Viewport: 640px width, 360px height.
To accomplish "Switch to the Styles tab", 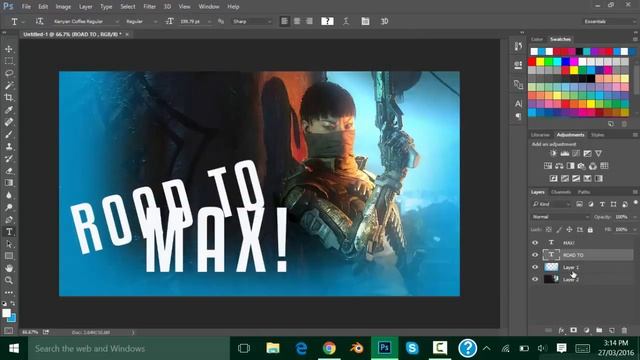I will pyautogui.click(x=598, y=135).
